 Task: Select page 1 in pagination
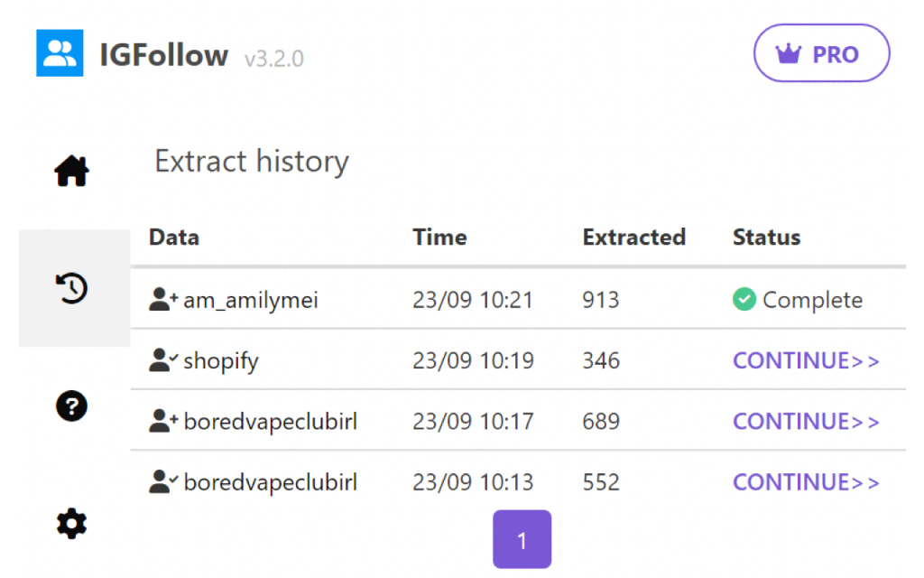coord(522,538)
